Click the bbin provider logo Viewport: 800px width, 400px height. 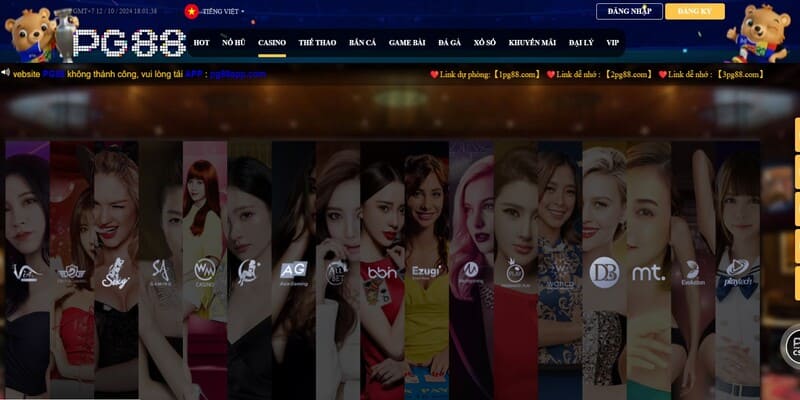pos(382,271)
